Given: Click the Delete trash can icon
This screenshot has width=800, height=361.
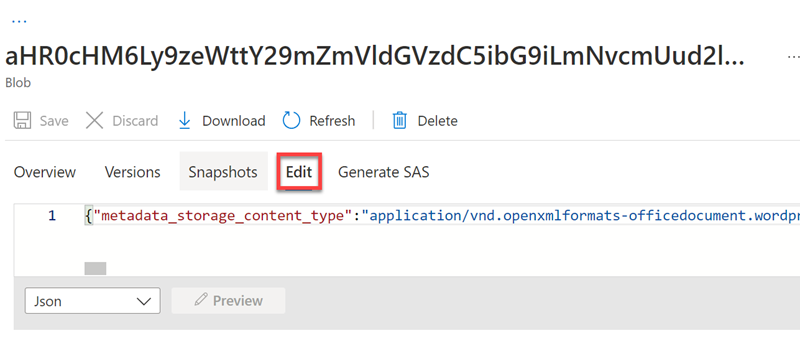Looking at the screenshot, I should [x=399, y=121].
